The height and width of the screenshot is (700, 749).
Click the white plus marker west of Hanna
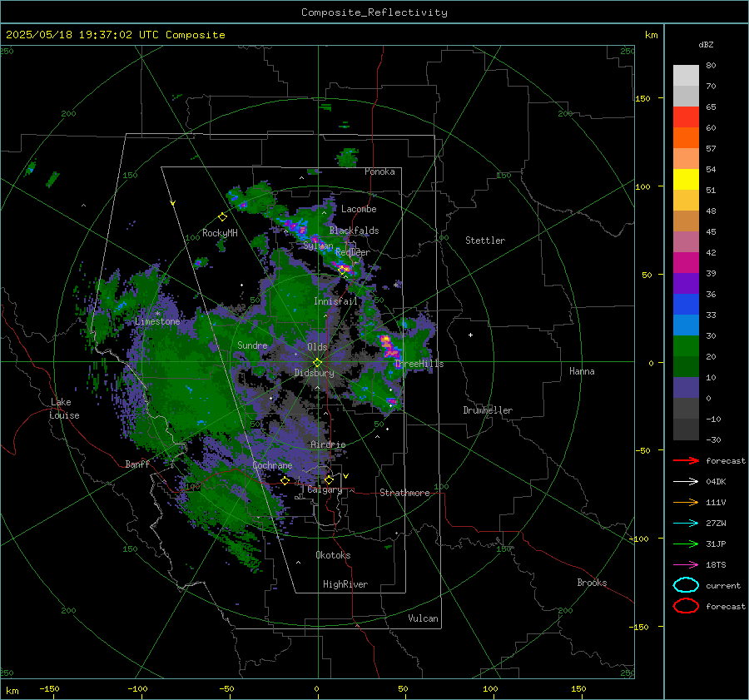[x=470, y=335]
